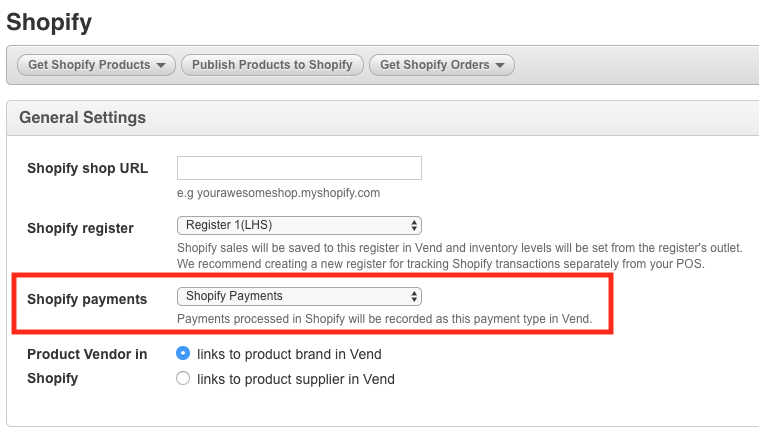Click the 'Product Vendor in Shopify' label

[x=87, y=366]
